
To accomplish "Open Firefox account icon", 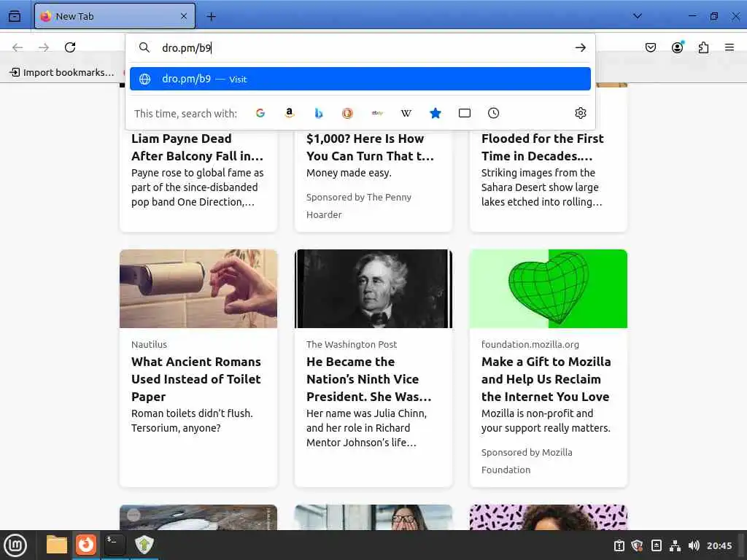I will pos(677,47).
